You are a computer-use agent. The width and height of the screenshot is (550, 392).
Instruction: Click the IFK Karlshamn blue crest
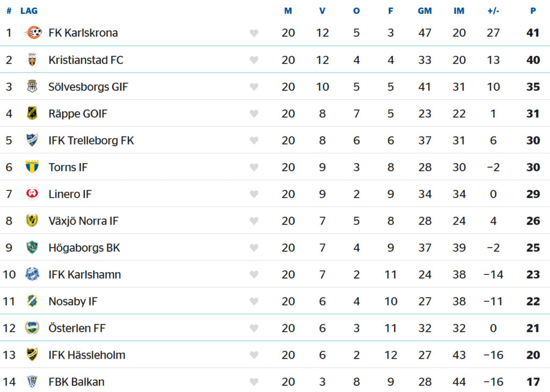(x=32, y=274)
